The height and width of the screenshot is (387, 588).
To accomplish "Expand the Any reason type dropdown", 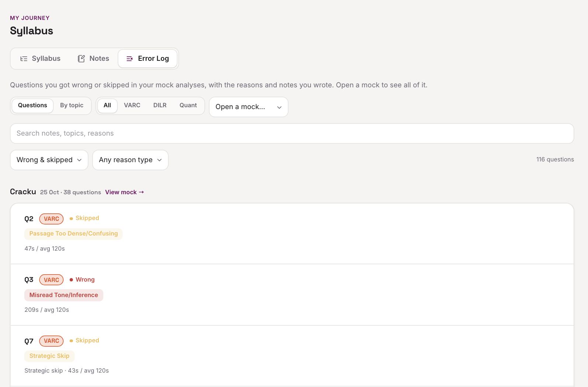I will [130, 160].
